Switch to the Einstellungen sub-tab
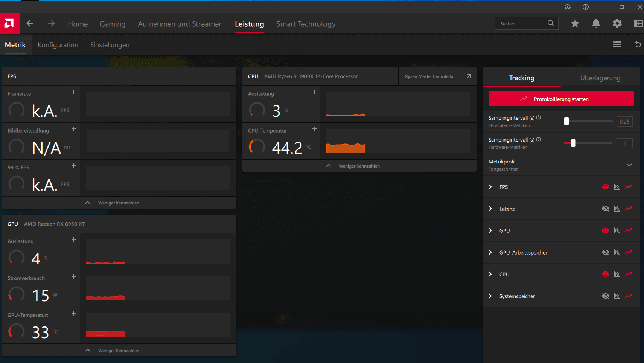This screenshot has height=363, width=644. tap(110, 45)
